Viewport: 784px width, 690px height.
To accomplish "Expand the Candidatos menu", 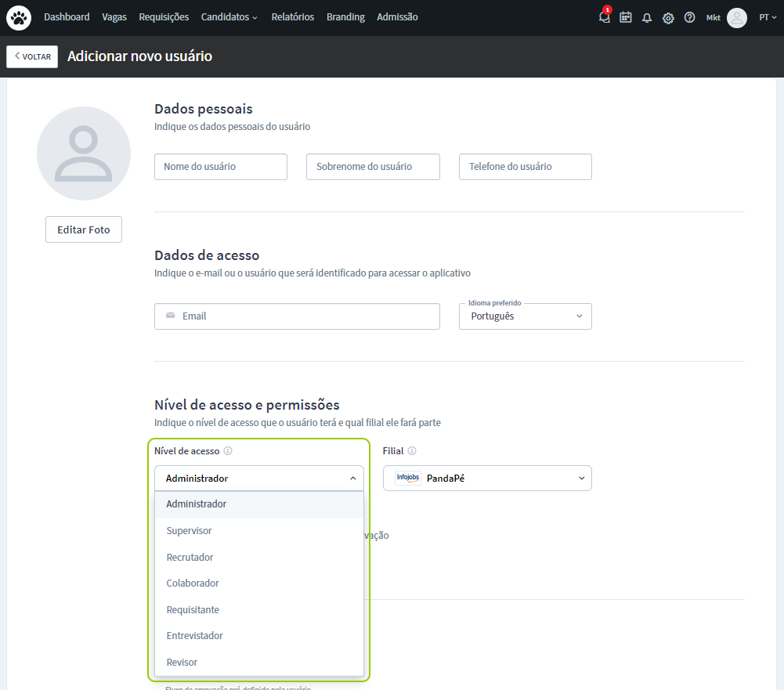I will 229,17.
